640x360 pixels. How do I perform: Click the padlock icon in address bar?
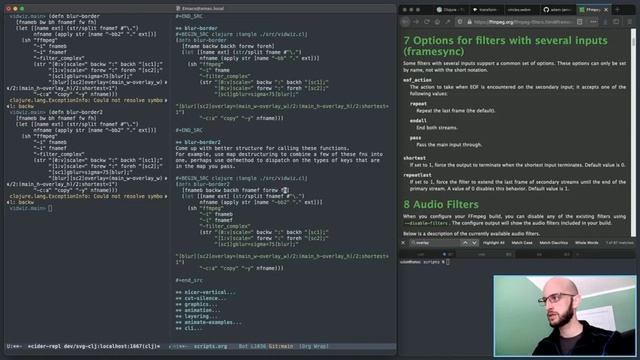(469, 22)
